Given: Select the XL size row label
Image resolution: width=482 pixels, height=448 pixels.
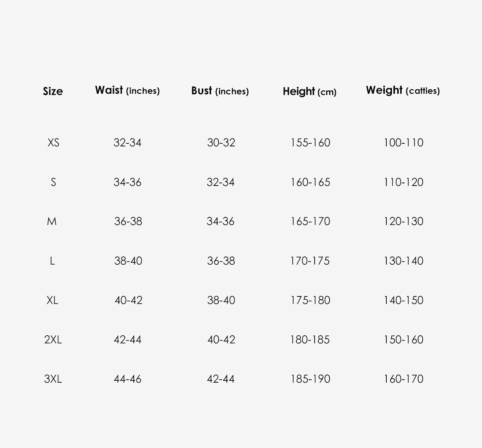Looking at the screenshot, I should tap(52, 300).
